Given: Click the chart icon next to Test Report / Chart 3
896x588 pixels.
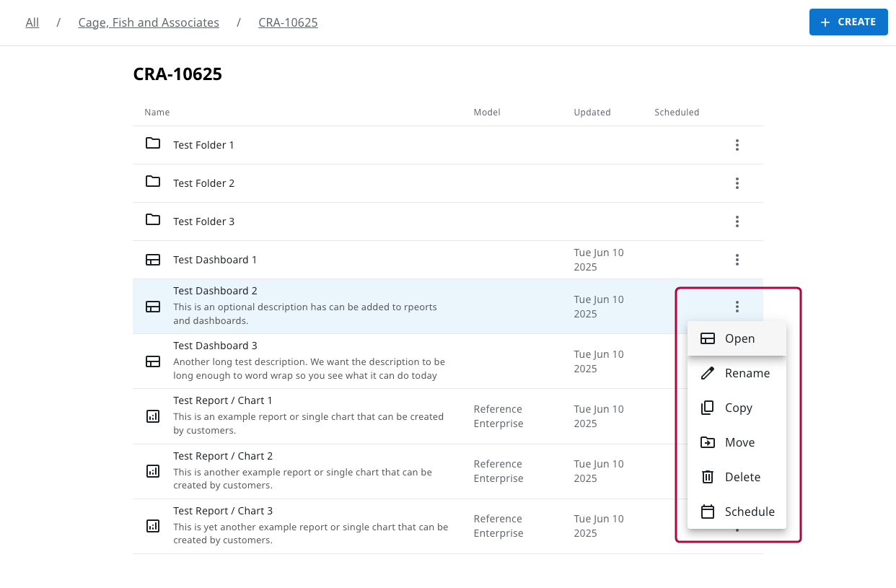Looking at the screenshot, I should tap(153, 526).
